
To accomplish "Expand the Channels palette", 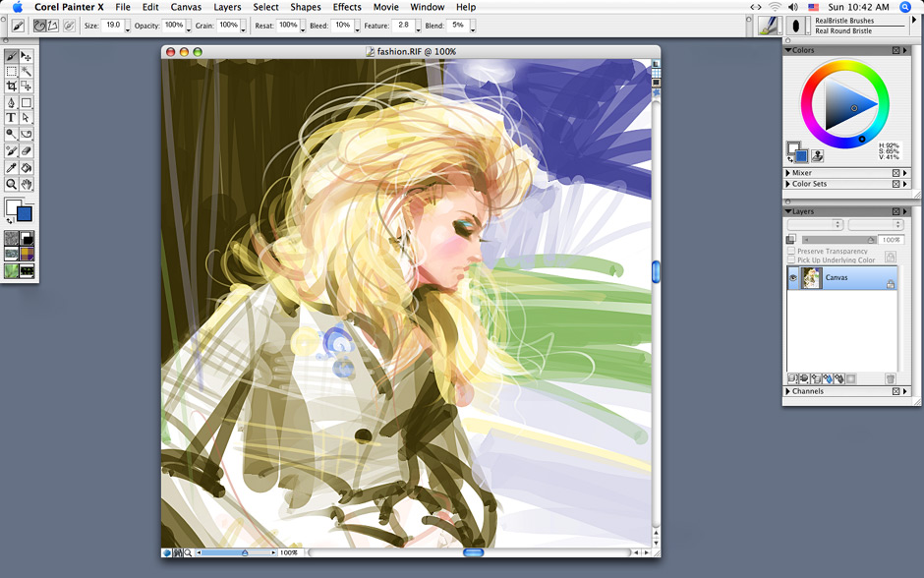I will 788,391.
